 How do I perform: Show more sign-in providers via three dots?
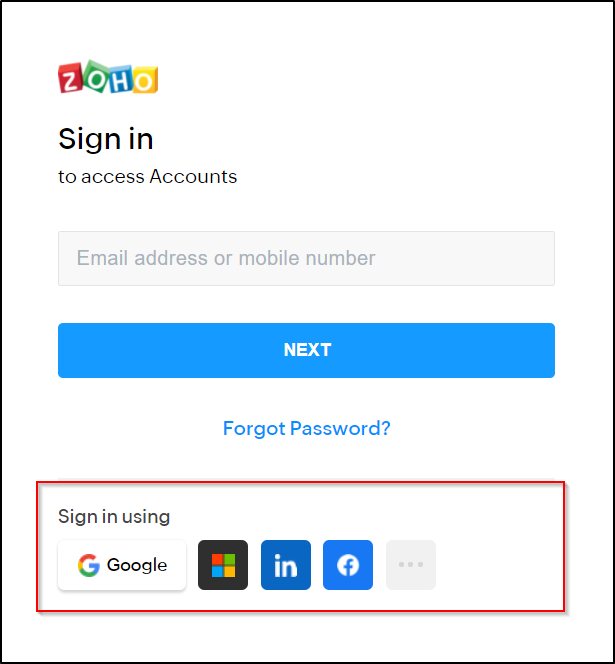[411, 565]
